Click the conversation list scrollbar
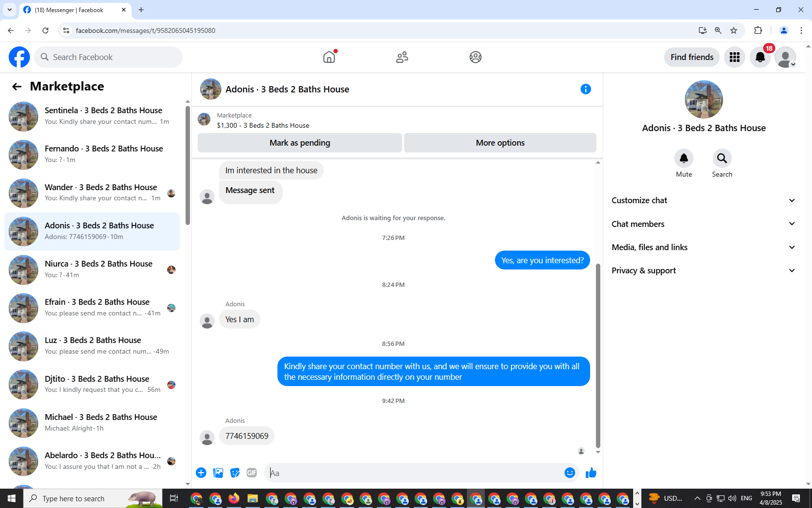This screenshot has width=812, height=508. (188, 165)
